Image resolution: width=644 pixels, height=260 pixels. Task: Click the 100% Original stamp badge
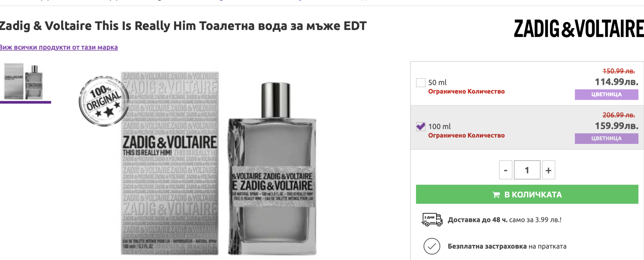(103, 101)
